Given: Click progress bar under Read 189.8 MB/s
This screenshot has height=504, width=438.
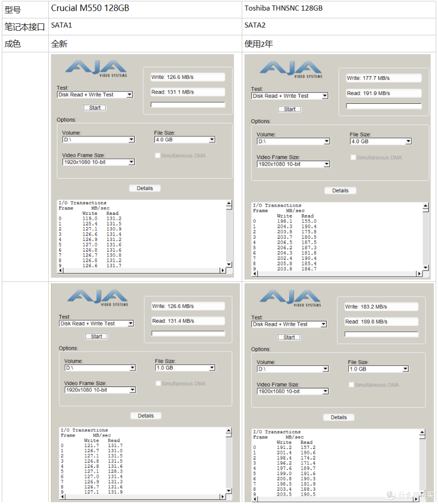Looking at the screenshot, I should click(381, 335).
